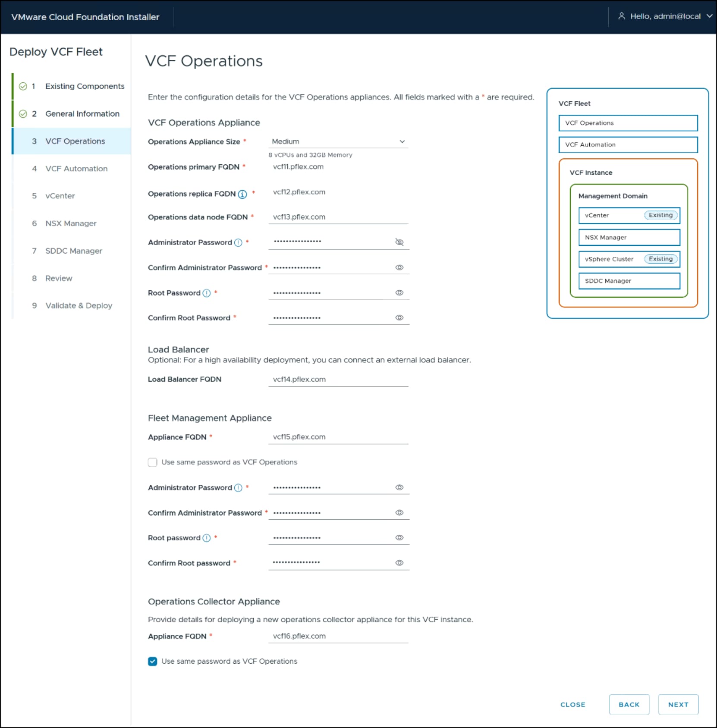This screenshot has width=717, height=728.
Task: Click info icon next to VCF Operations Administrator Password
Action: tap(238, 243)
